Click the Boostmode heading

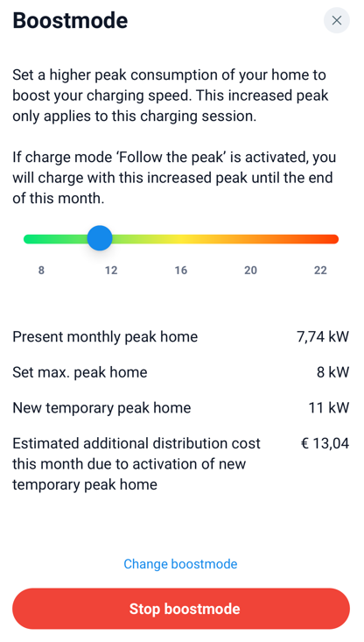pyautogui.click(x=70, y=20)
